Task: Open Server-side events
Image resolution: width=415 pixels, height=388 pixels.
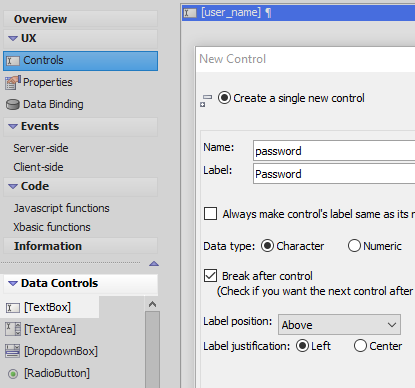Action: [41, 148]
